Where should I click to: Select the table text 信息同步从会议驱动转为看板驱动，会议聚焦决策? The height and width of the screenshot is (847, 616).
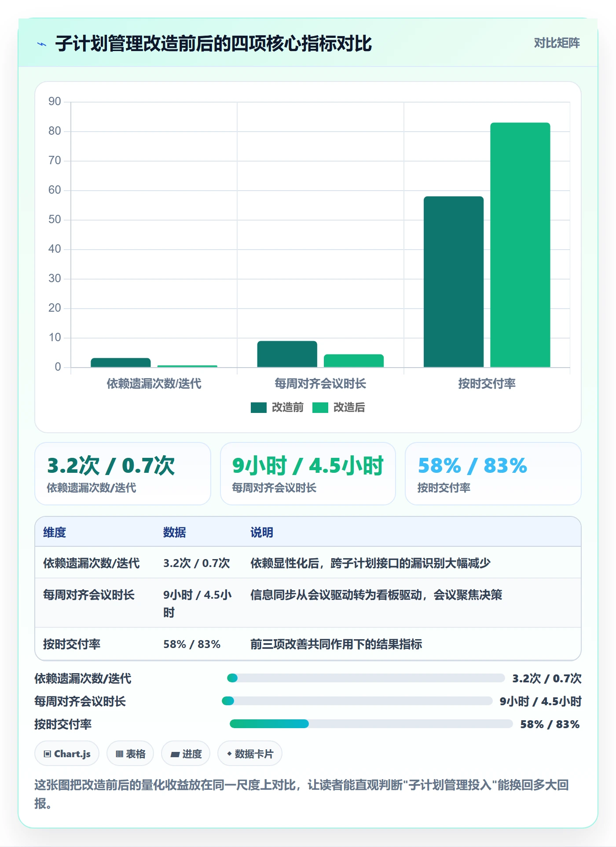[x=376, y=595]
